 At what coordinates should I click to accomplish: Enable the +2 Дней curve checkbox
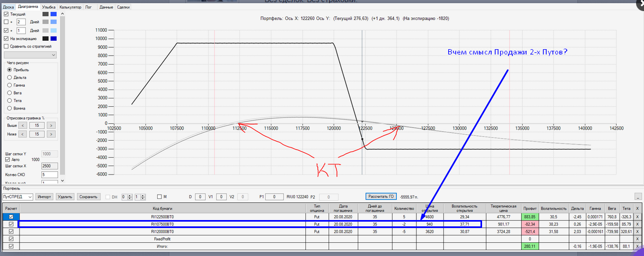point(6,22)
